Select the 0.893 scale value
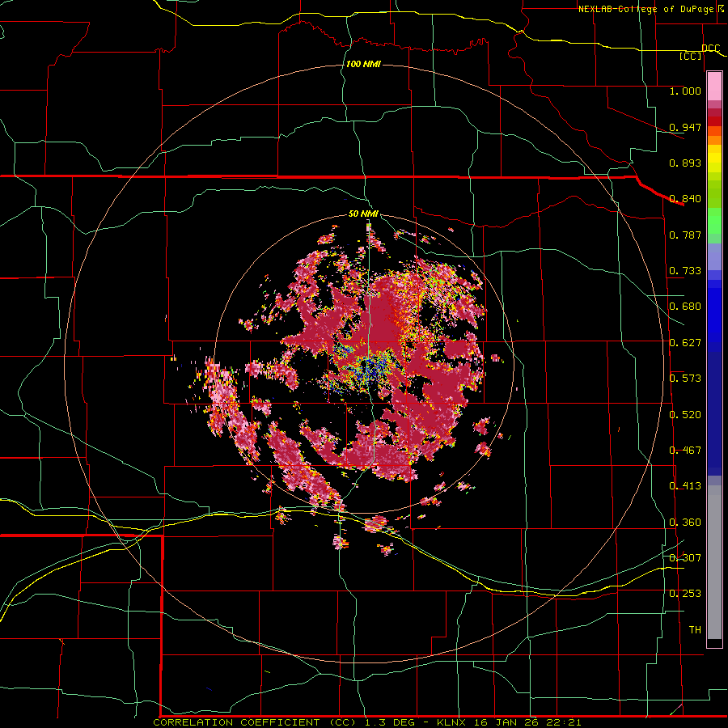Viewport: 728px width, 728px height. pyautogui.click(x=685, y=163)
